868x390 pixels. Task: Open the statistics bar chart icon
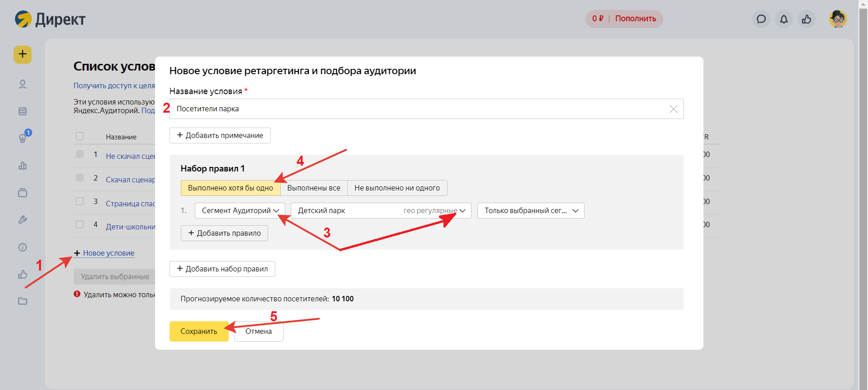[x=23, y=166]
